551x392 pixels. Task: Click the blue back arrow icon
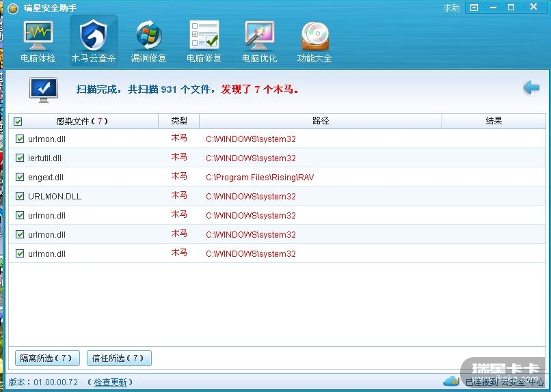pyautogui.click(x=531, y=87)
